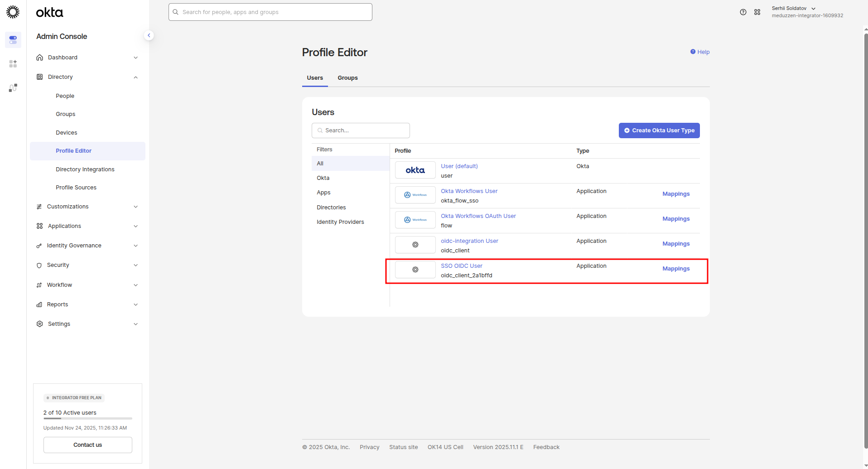
Task: Open the add-apps grid icon in left rail
Action: [x=13, y=64]
